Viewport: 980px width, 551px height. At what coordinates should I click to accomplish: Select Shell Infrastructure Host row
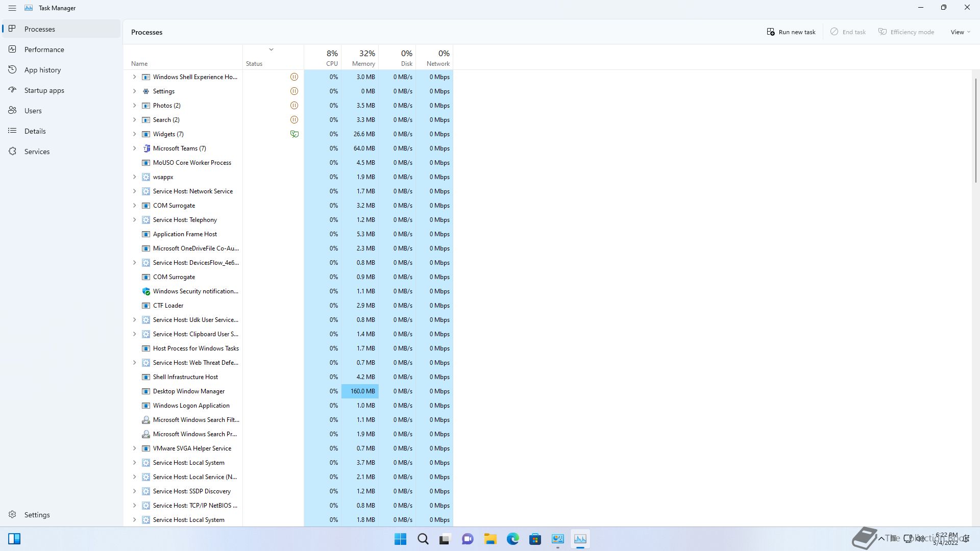[x=288, y=377]
